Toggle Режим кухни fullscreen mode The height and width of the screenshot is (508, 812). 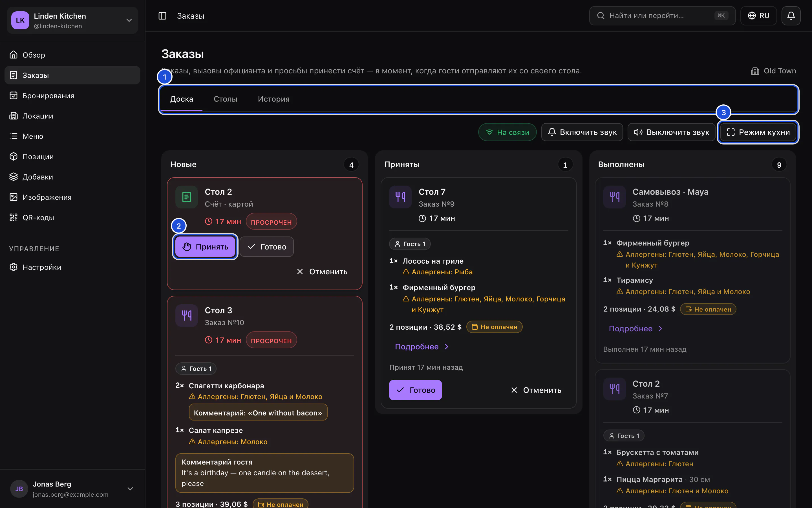[758, 132]
